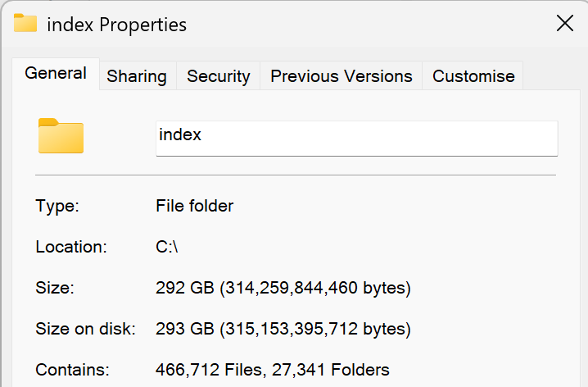The width and height of the screenshot is (588, 387).
Task: Switch to the Sharing tab
Action: [137, 76]
